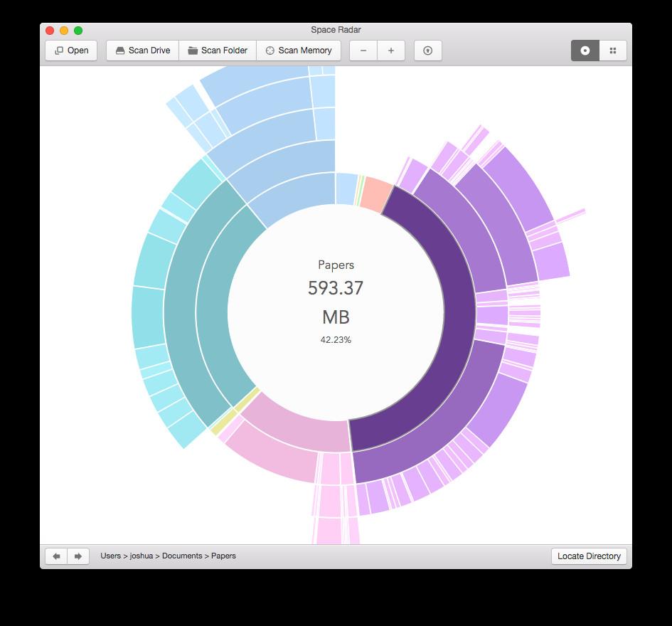672x626 pixels.
Task: Close the Space Radar window
Action: [50, 31]
